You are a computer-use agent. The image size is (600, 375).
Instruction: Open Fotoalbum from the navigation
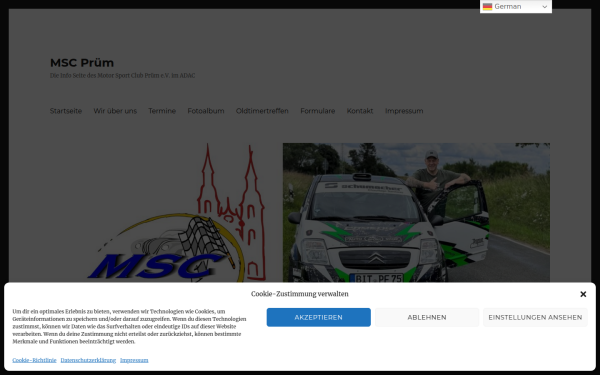[x=206, y=111]
